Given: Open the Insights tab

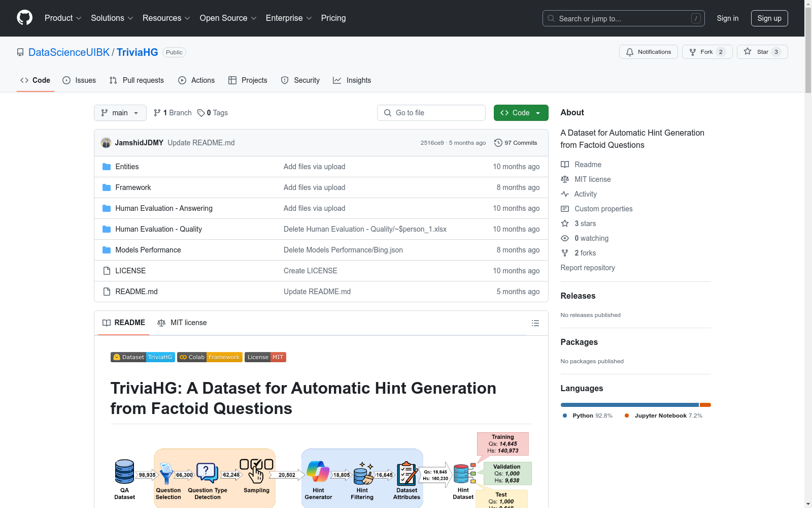Looking at the screenshot, I should point(352,80).
